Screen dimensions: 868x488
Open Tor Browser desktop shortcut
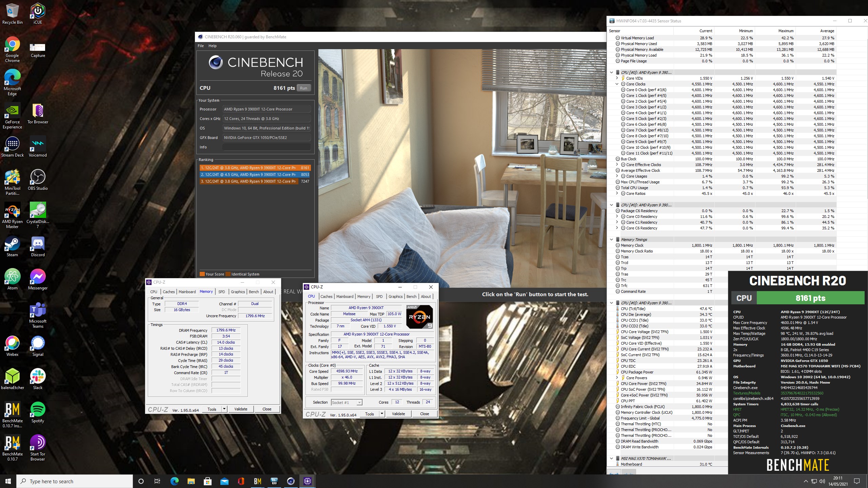(38, 114)
